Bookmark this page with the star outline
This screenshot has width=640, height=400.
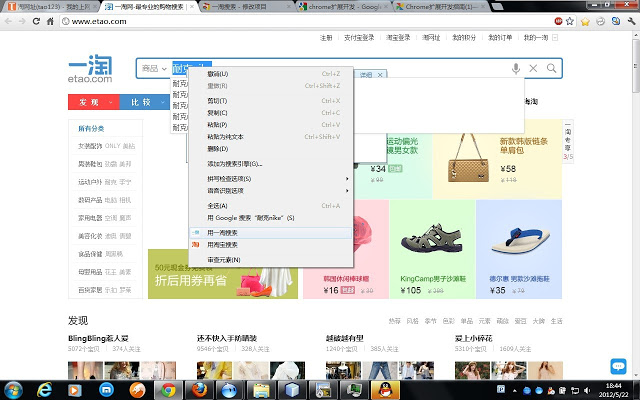point(570,21)
